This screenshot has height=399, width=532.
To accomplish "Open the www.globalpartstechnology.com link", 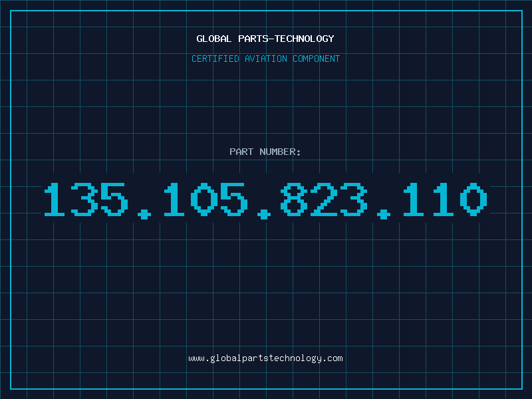I will click(265, 358).
